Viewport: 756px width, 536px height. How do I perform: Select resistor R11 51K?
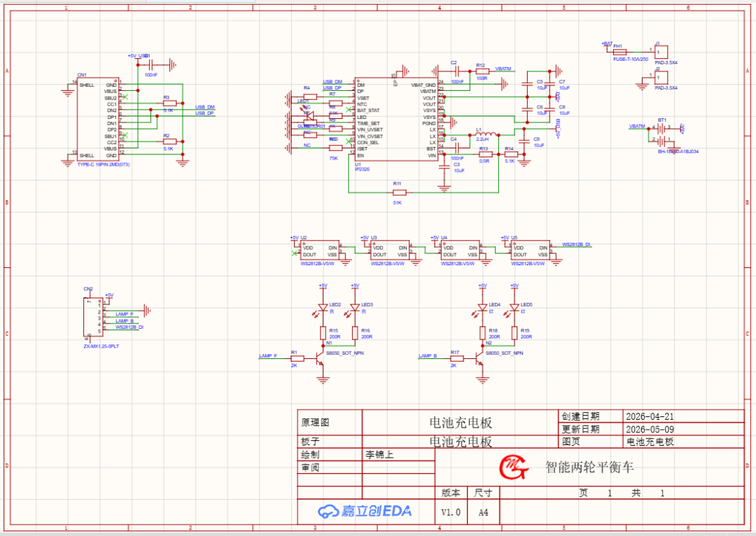pyautogui.click(x=400, y=192)
